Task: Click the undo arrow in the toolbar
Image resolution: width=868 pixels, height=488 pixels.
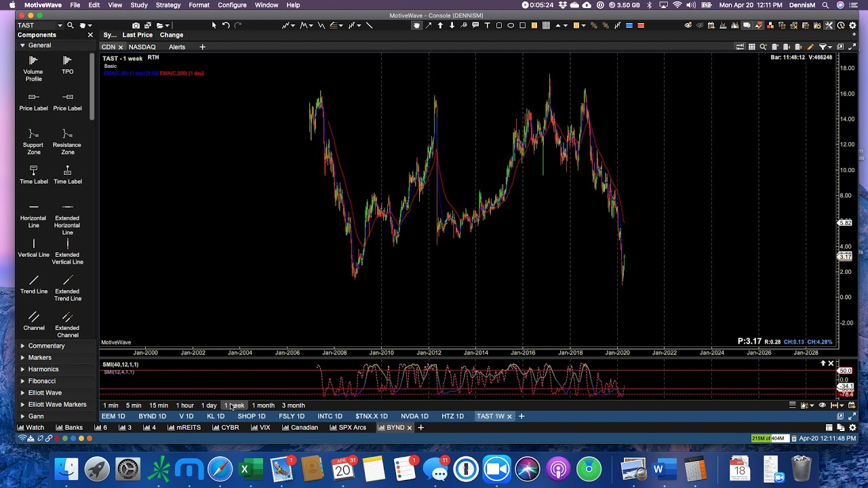Action: (226, 25)
